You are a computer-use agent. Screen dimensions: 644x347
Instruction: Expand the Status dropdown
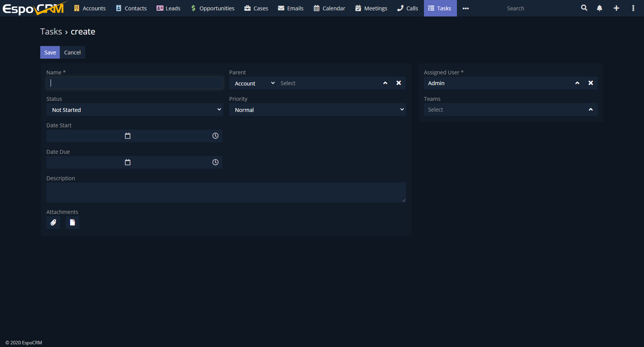(x=134, y=110)
